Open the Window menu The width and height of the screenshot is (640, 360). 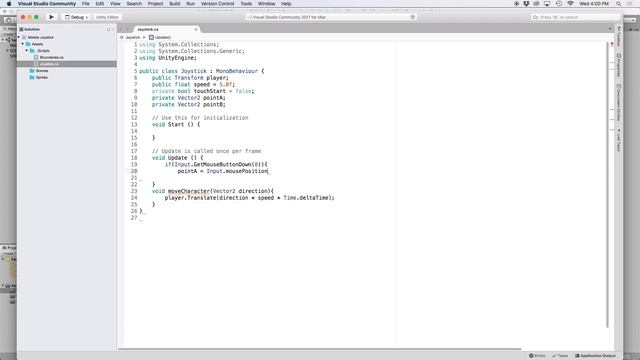click(x=267, y=4)
